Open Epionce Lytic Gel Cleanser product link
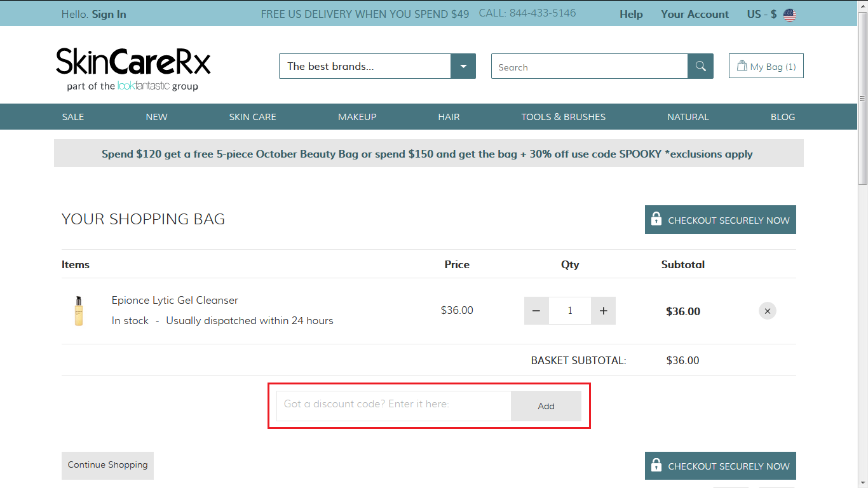 [x=175, y=300]
